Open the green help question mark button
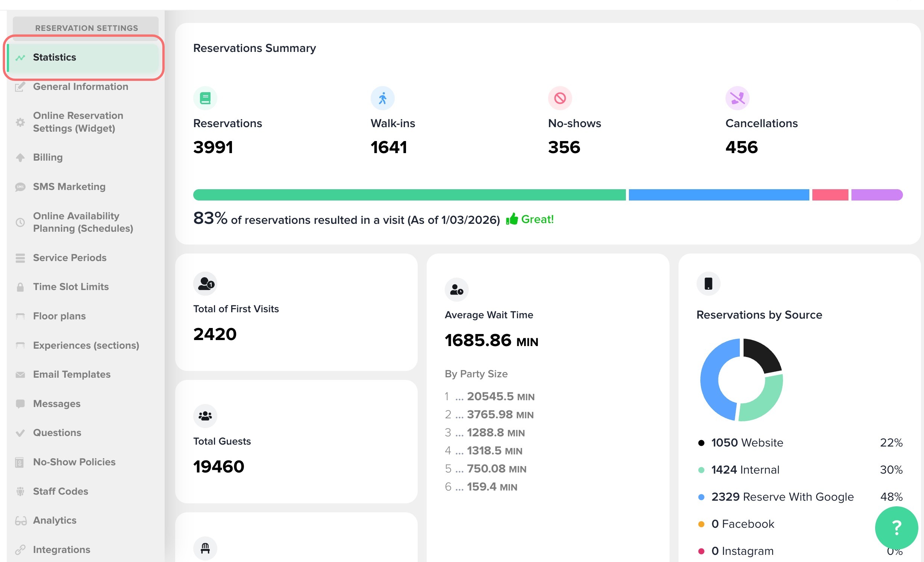This screenshot has width=924, height=562. 896,527
